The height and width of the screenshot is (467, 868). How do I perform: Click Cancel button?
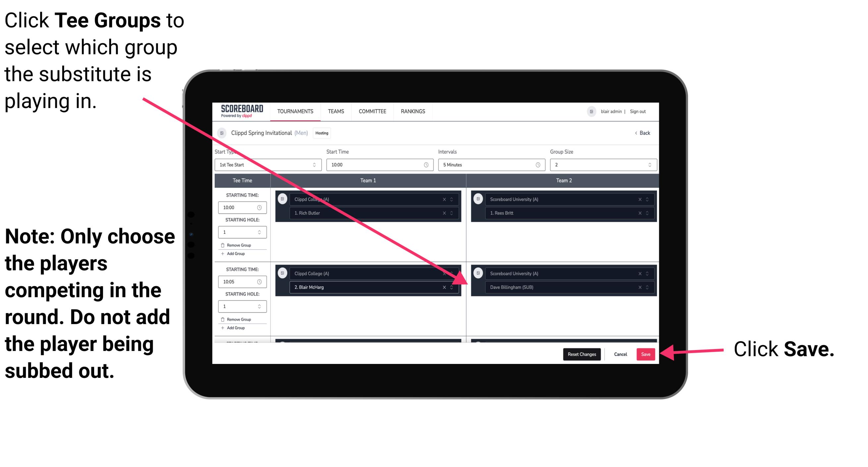coord(620,353)
